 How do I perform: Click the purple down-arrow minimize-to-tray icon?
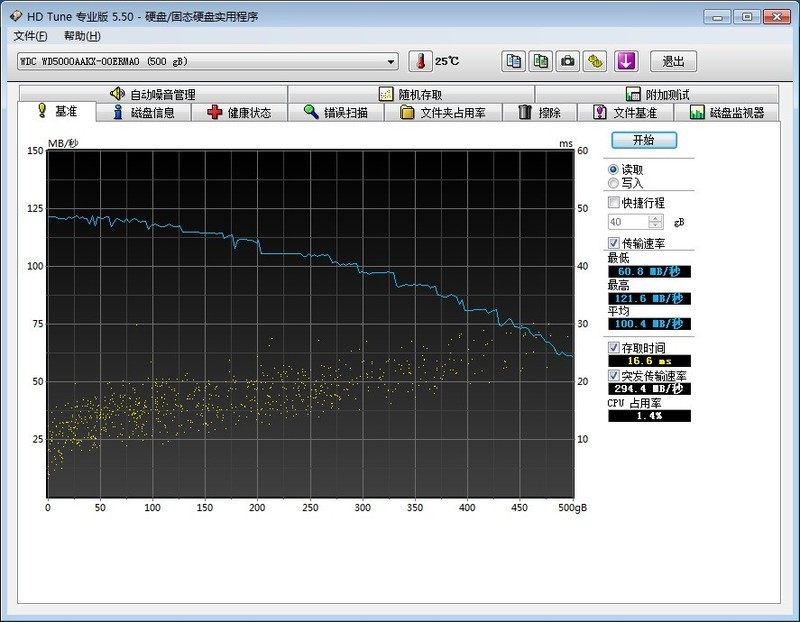coord(626,61)
